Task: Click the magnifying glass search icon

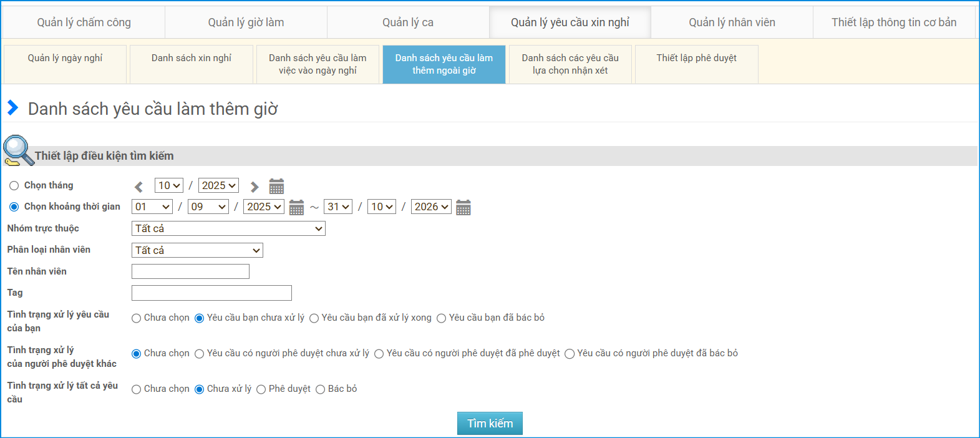Action: pos(17,151)
